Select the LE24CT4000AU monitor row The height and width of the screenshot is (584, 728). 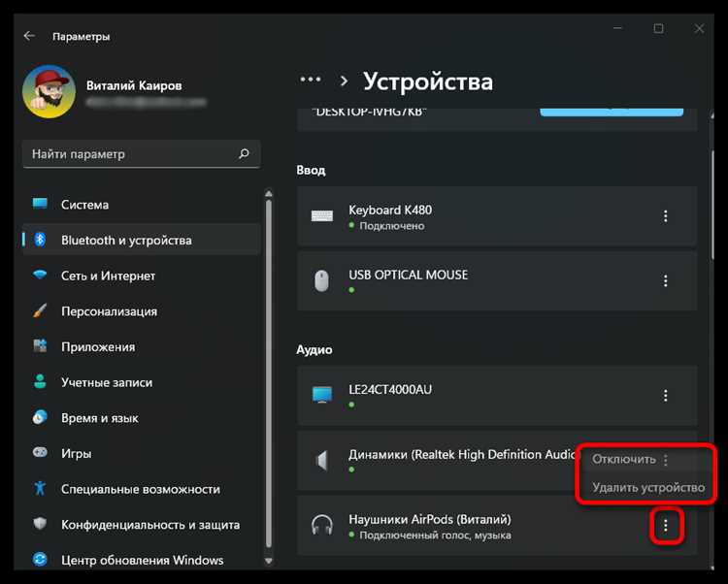[x=497, y=396]
